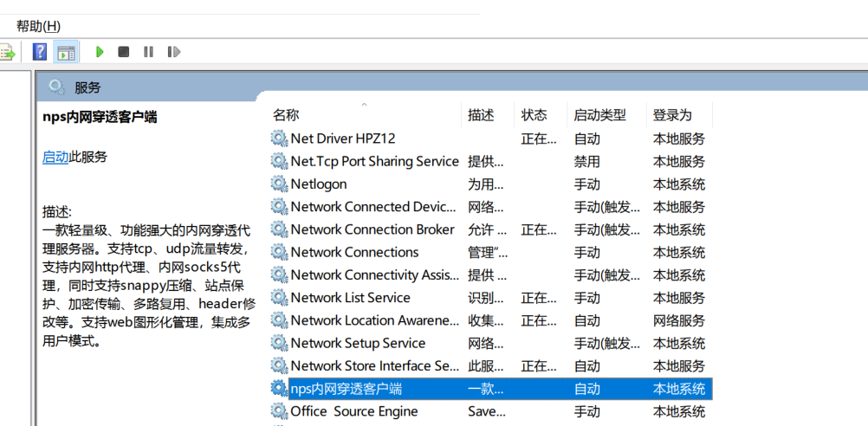
Task: Sort by the 状态 column header
Action: coord(534,115)
